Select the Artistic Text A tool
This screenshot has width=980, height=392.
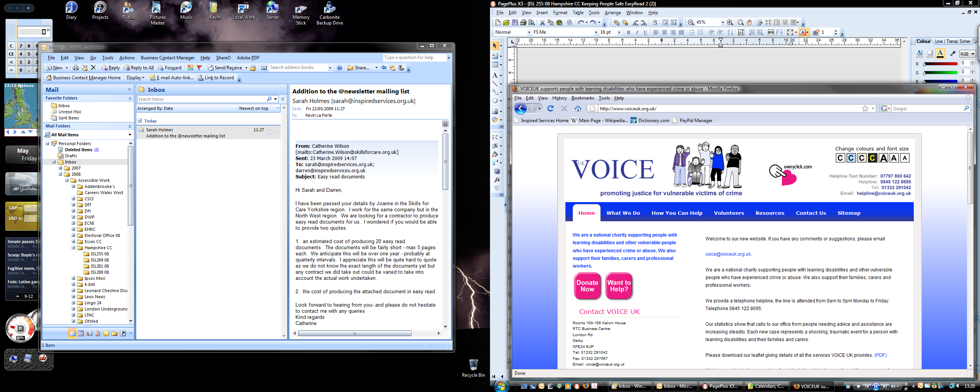tap(495, 75)
